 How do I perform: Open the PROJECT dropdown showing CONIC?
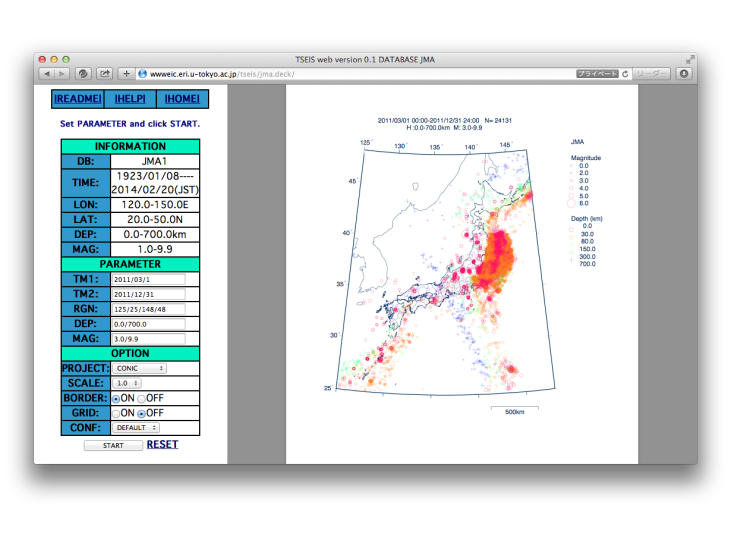pyautogui.click(x=139, y=368)
